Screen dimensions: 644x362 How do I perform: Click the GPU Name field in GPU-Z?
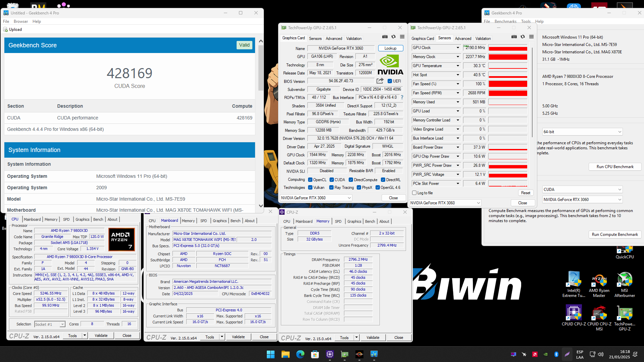tap(341, 48)
